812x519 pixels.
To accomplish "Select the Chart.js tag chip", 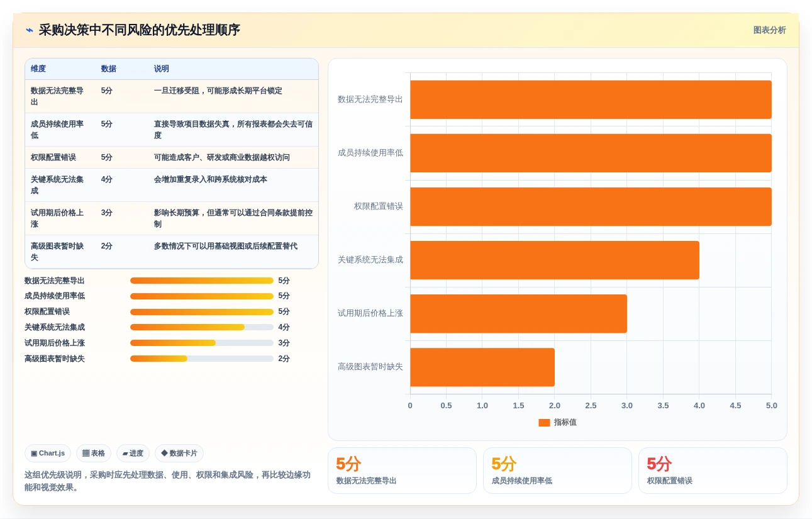I will 48,453.
